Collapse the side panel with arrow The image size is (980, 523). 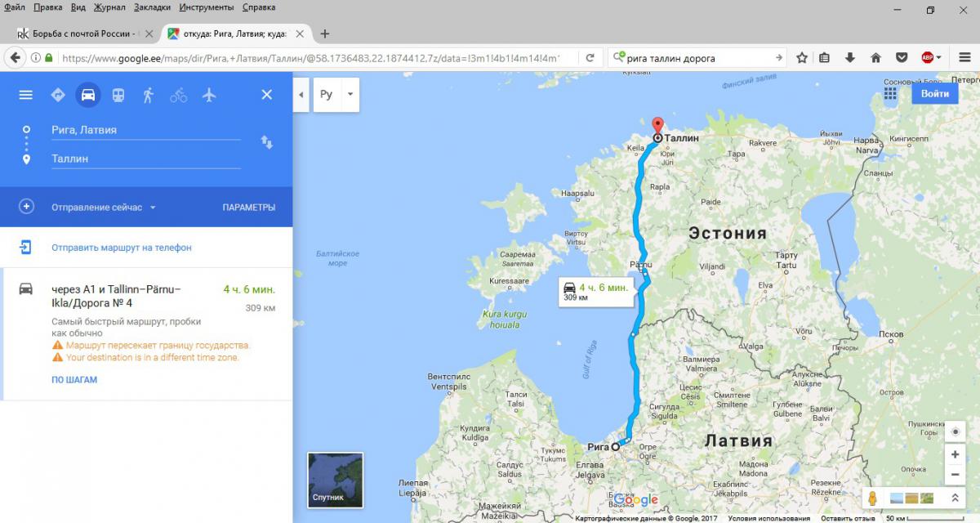tap(301, 95)
